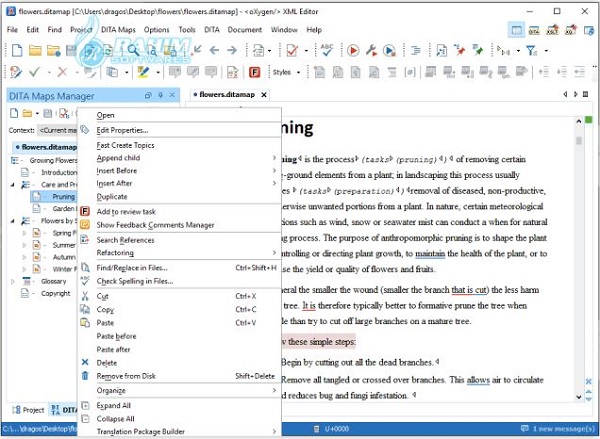Click the pin/unpin icon on DITA Maps Manager panel

click(161, 95)
